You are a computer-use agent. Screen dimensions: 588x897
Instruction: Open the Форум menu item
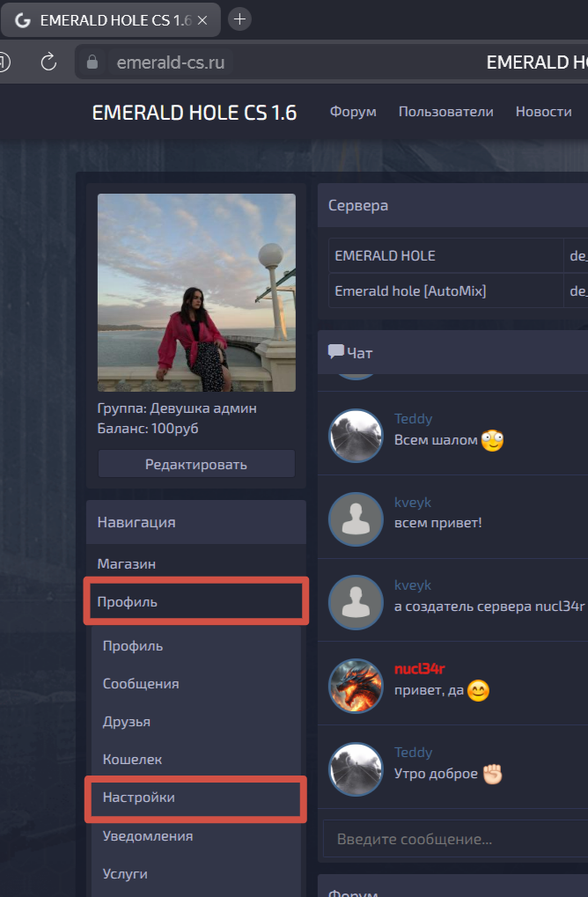(x=353, y=112)
